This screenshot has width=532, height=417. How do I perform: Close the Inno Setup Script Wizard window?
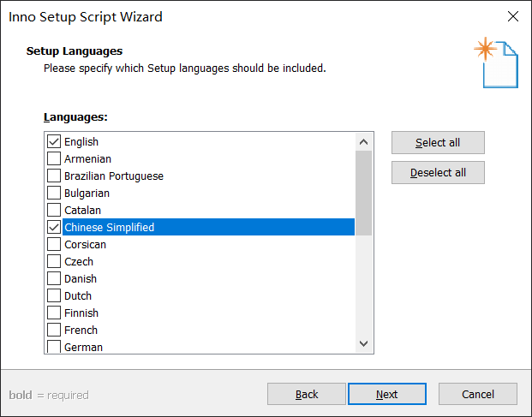tap(513, 16)
